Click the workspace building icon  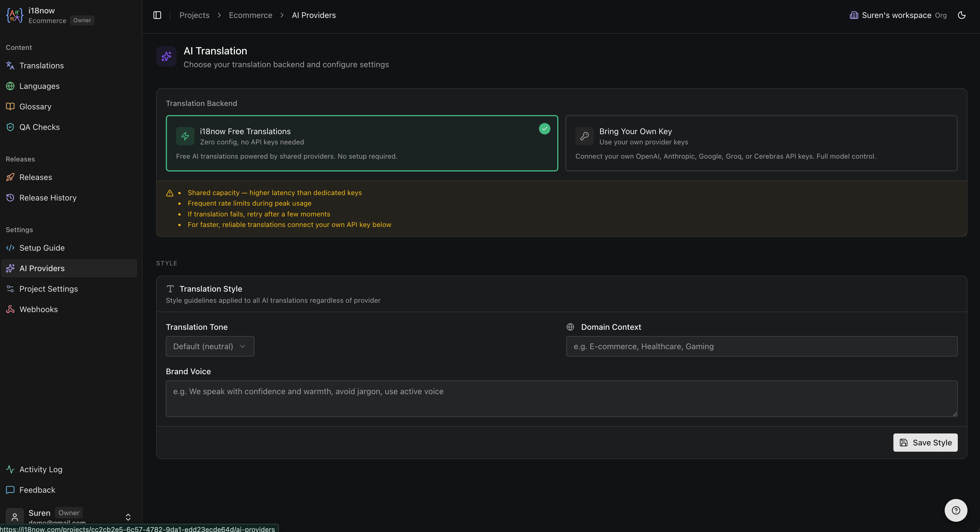pyautogui.click(x=854, y=15)
